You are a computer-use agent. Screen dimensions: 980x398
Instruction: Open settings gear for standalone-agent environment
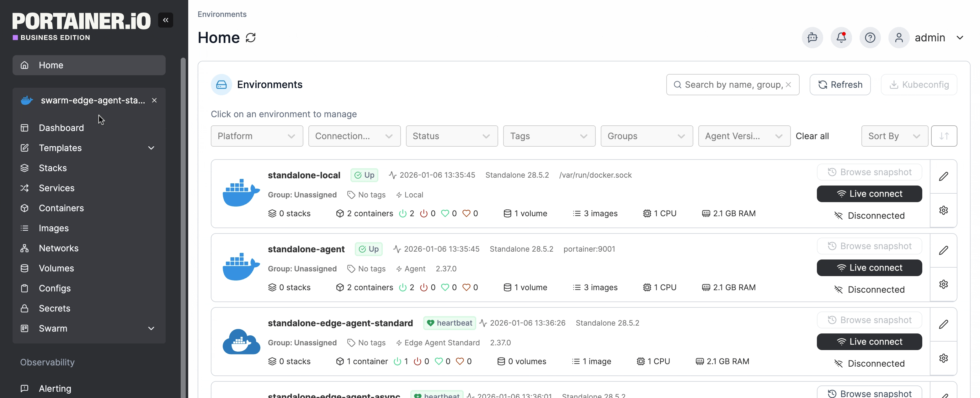tap(943, 284)
